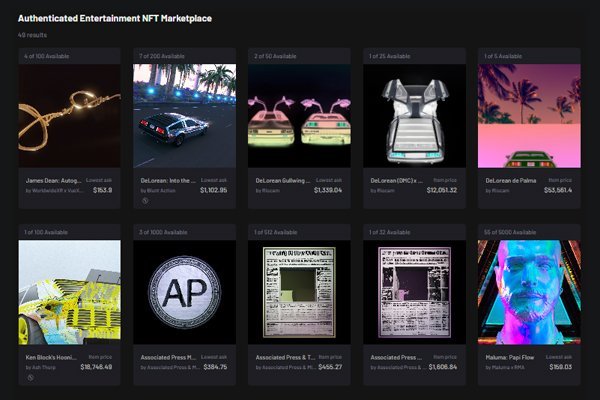Click the $1,606.84 item price

(x=443, y=367)
